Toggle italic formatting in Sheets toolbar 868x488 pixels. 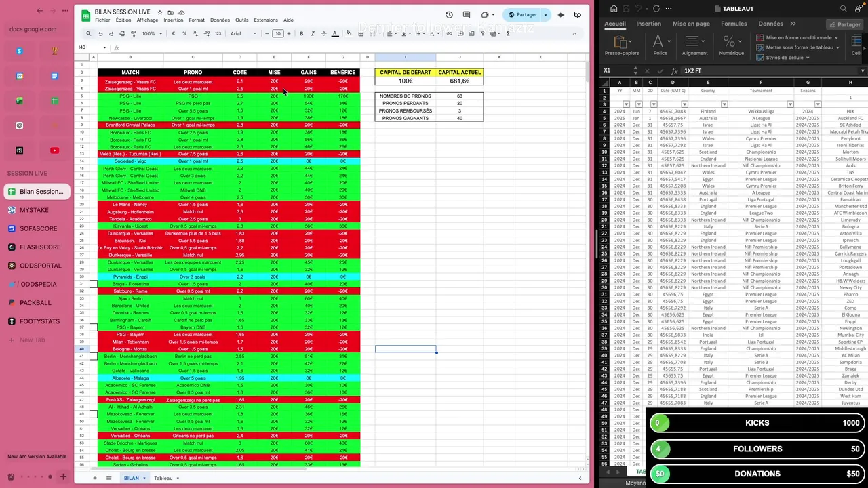coord(312,33)
